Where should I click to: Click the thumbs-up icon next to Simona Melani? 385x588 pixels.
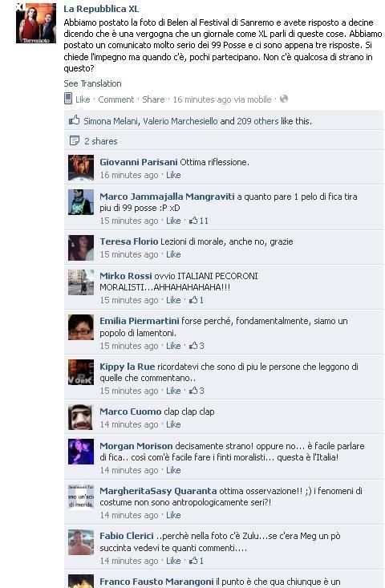(x=75, y=120)
